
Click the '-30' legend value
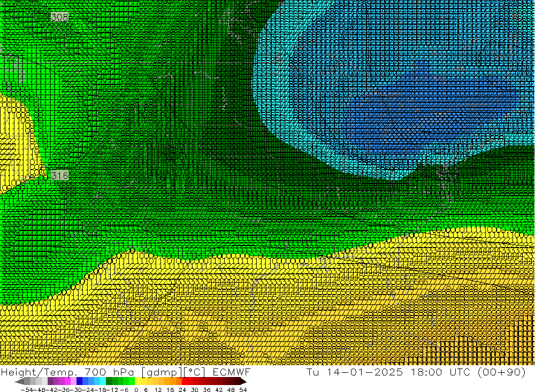tap(75, 390)
